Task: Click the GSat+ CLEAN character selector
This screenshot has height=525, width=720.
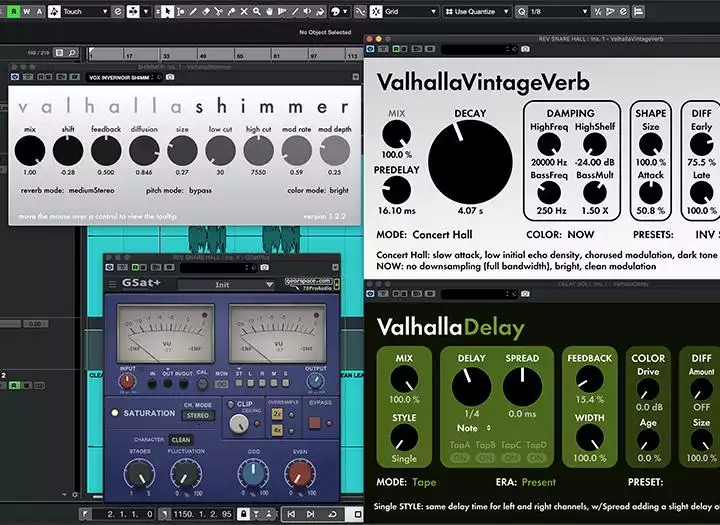Action: point(180,440)
